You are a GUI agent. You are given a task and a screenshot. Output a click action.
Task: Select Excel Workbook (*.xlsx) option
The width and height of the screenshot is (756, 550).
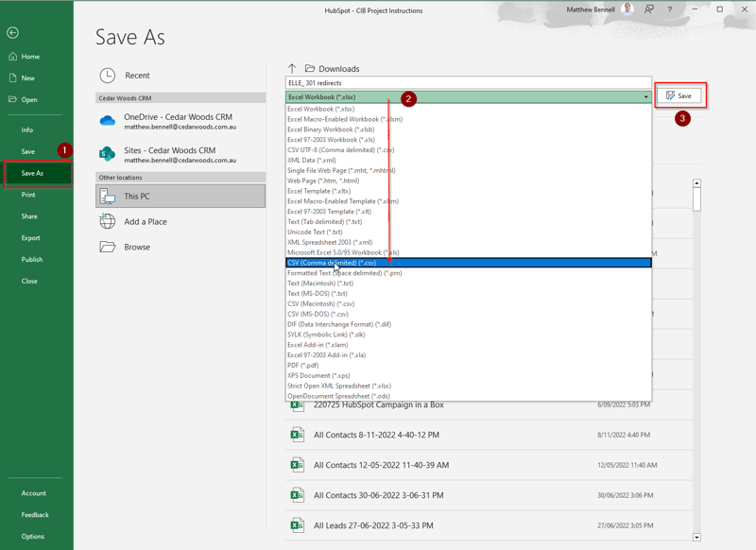(468, 109)
